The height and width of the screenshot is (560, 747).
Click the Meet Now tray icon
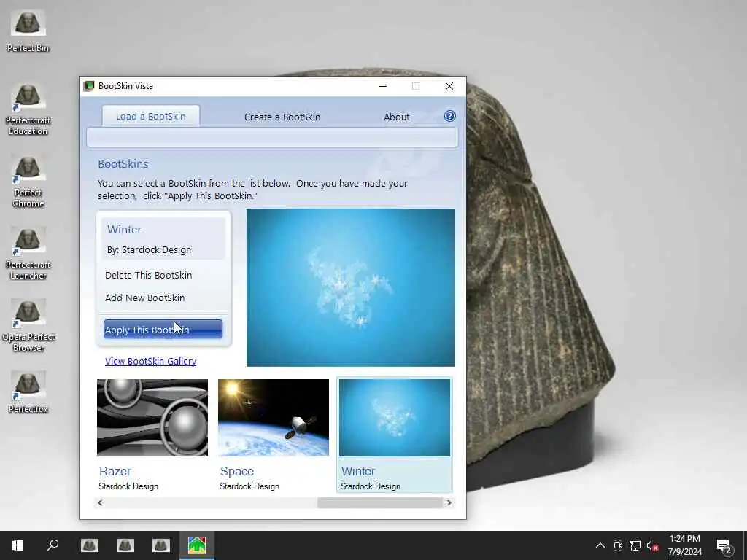click(618, 545)
